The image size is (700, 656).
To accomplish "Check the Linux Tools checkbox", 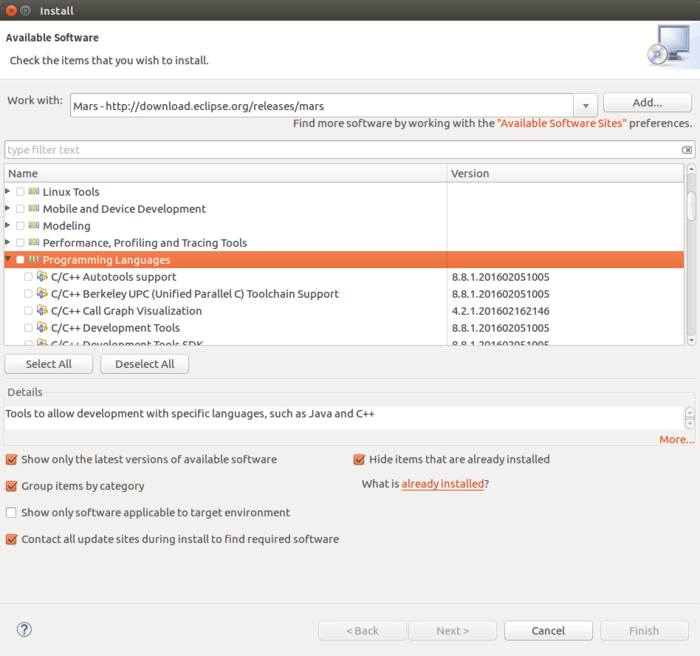I will [x=20, y=192].
